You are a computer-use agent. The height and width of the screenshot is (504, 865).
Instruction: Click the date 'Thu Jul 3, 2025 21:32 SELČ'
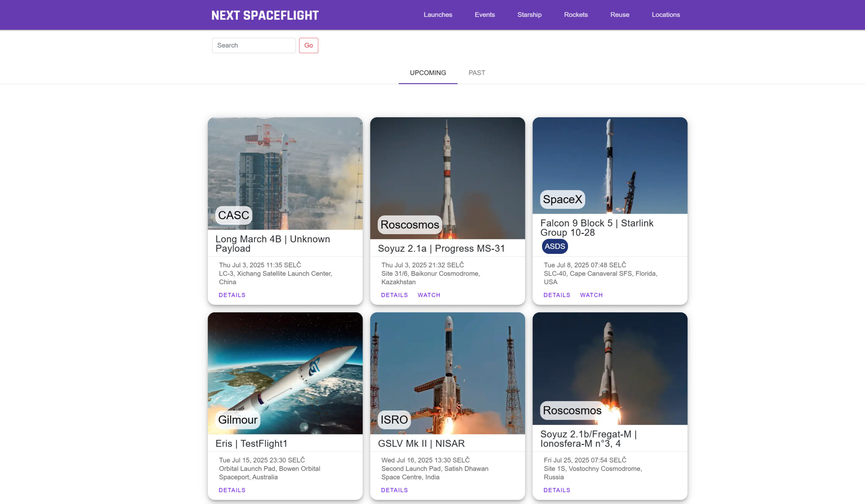[423, 265]
